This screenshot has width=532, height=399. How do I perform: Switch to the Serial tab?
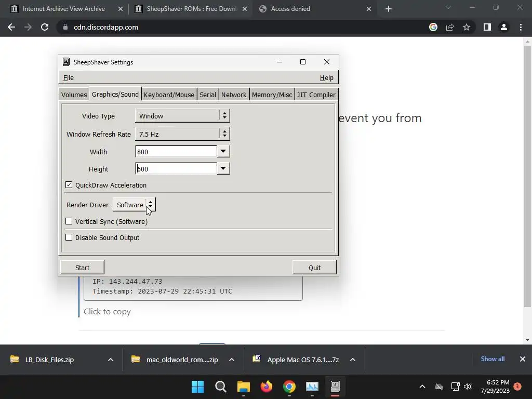208,95
